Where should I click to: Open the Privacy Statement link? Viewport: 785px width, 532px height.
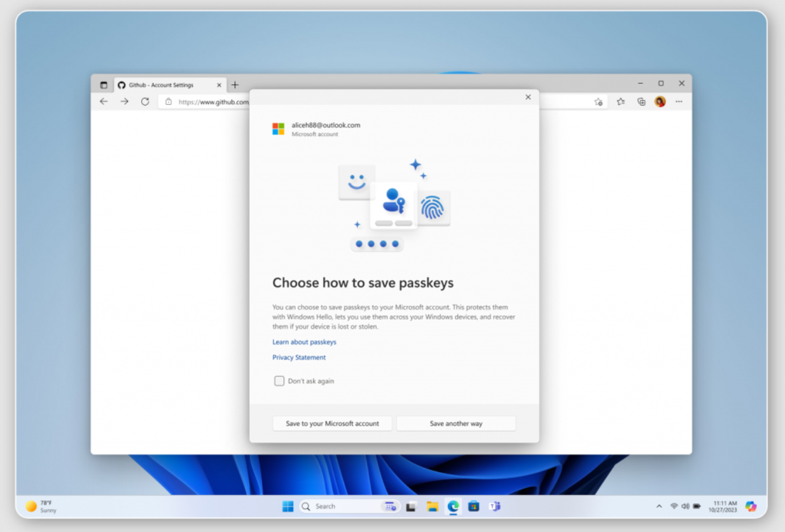[x=299, y=358]
